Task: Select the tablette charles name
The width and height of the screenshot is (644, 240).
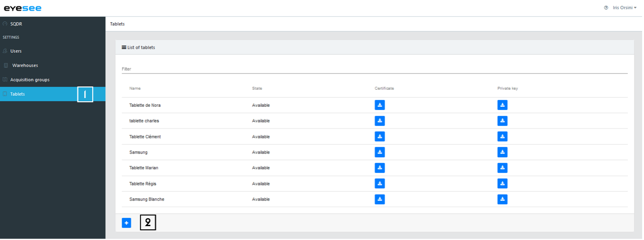Action: 144,121
